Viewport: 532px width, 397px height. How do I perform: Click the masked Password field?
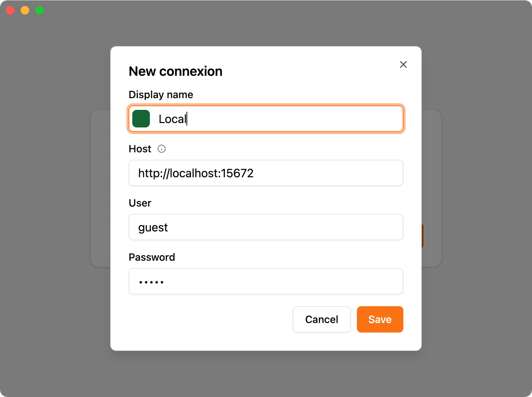(x=266, y=281)
